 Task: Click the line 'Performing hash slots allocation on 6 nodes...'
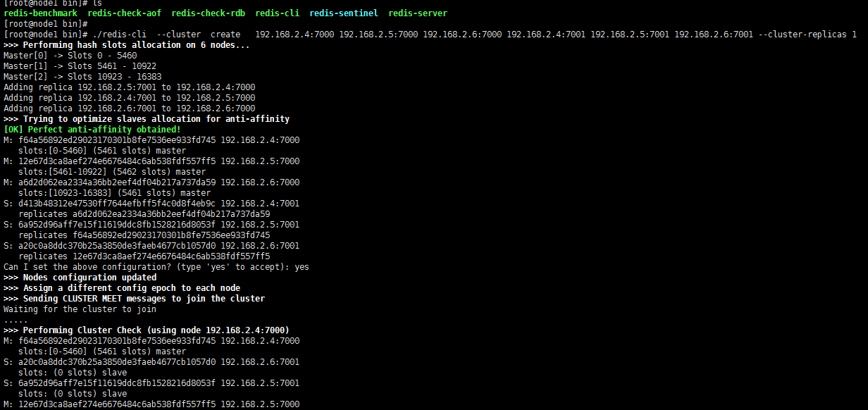[x=126, y=45]
